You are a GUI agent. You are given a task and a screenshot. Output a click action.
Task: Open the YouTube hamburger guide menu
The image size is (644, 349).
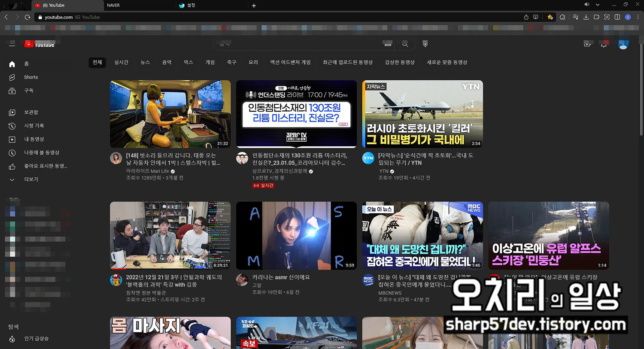[x=12, y=44]
